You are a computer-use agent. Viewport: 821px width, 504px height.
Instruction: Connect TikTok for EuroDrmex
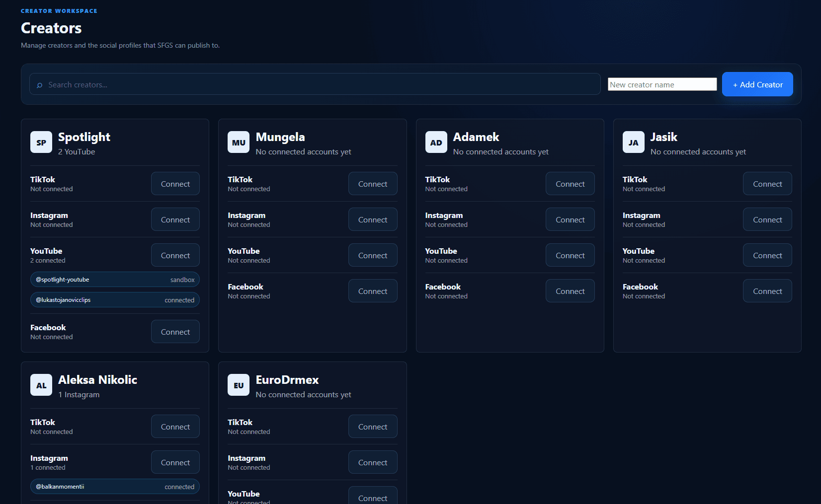point(373,427)
